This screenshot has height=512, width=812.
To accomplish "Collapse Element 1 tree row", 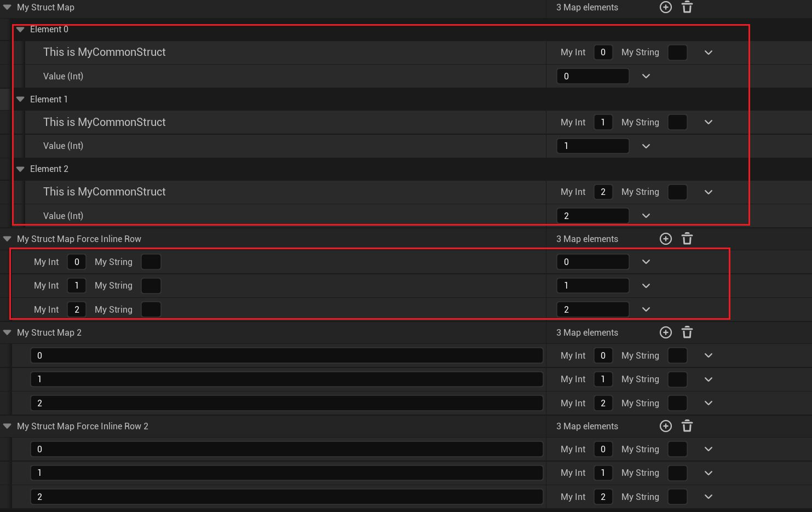I will tap(20, 99).
